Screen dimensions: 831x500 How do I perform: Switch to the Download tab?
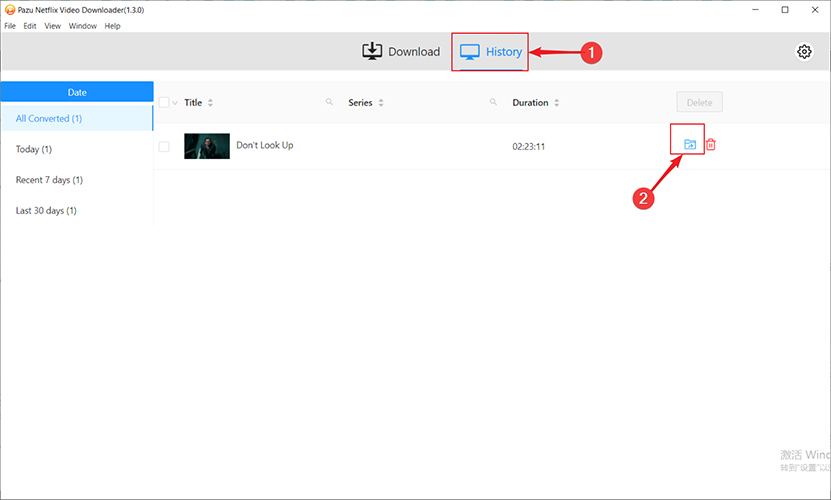pyautogui.click(x=401, y=52)
